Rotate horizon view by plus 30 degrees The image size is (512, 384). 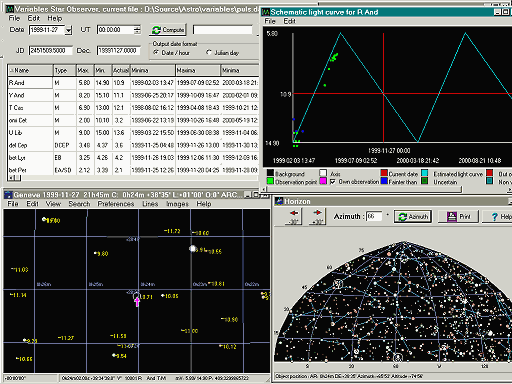(317, 216)
